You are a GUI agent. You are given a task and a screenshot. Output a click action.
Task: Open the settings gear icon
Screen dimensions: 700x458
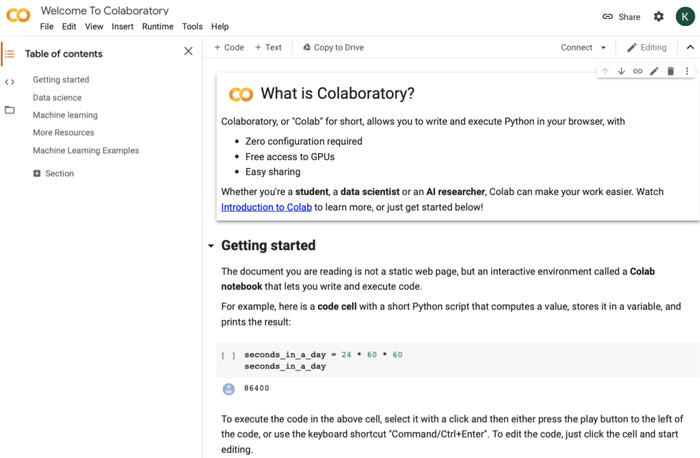(x=658, y=17)
